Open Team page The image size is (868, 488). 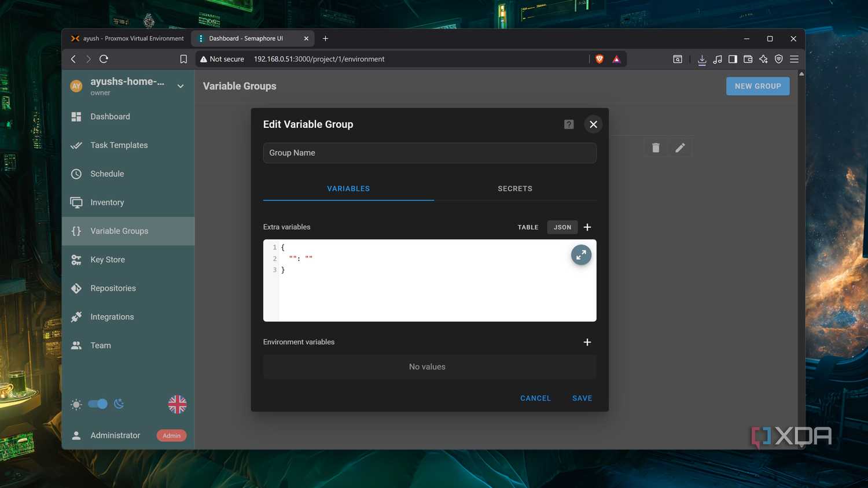pyautogui.click(x=128, y=346)
